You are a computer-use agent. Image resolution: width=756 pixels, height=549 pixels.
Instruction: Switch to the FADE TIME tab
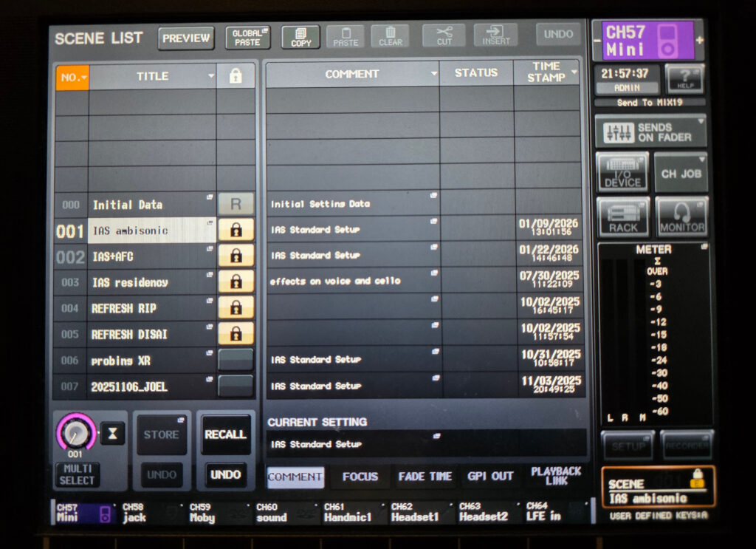[425, 477]
